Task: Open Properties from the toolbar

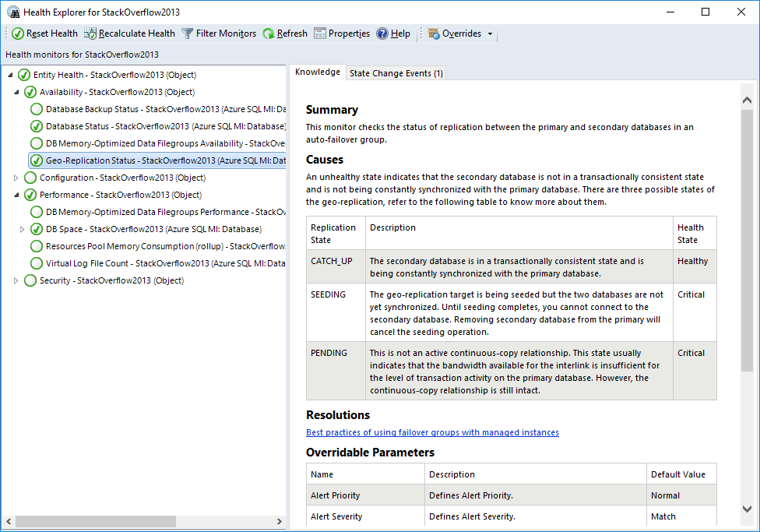Action: tap(342, 33)
